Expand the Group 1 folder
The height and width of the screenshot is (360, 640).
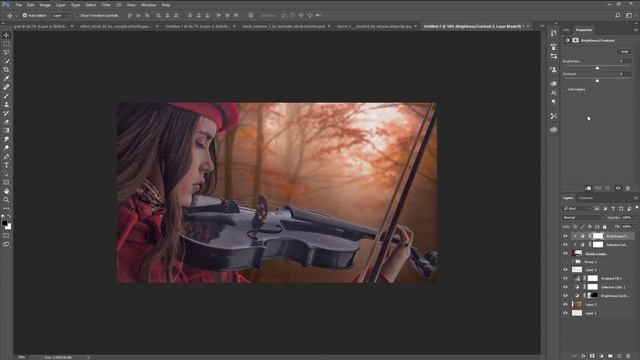[x=572, y=262]
